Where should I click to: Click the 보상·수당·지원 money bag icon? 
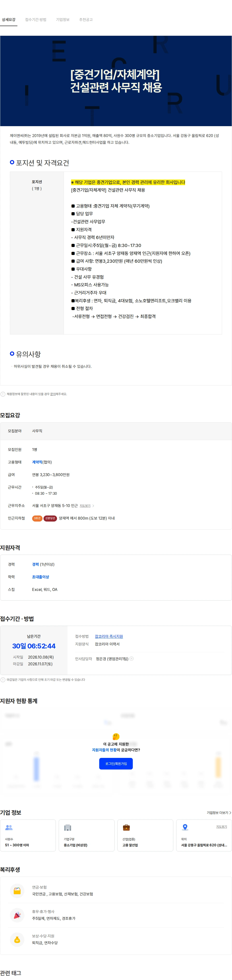point(17,940)
